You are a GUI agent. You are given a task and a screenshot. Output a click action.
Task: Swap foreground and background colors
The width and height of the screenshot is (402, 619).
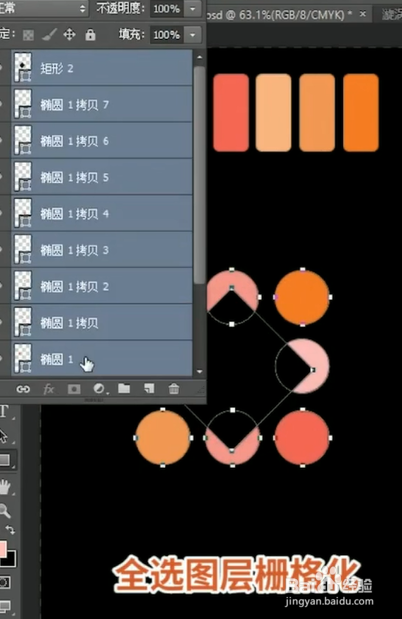(x=10, y=530)
